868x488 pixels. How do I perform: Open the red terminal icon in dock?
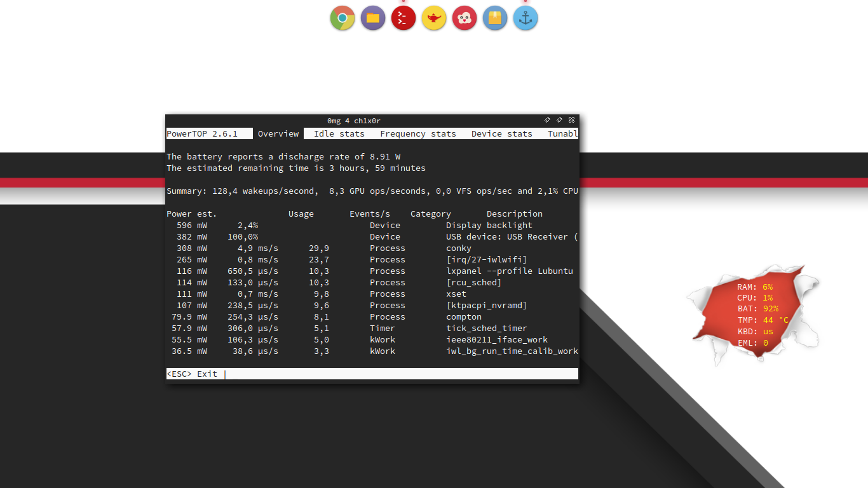coord(403,18)
